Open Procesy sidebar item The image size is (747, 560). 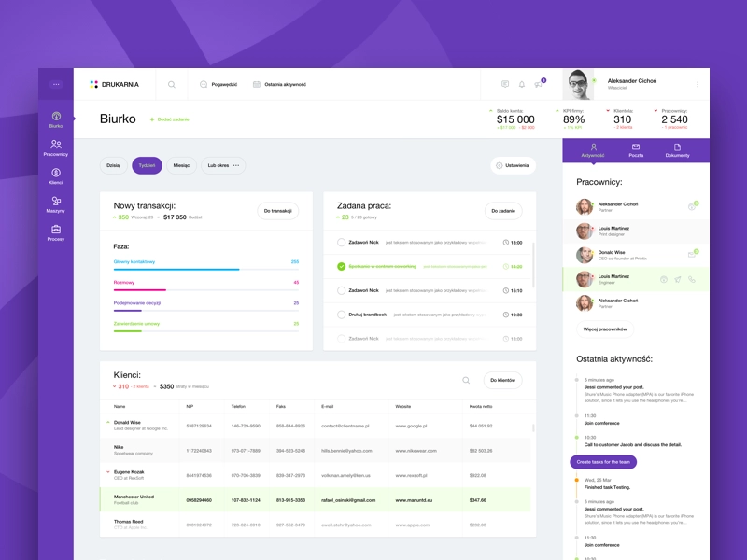tap(56, 232)
